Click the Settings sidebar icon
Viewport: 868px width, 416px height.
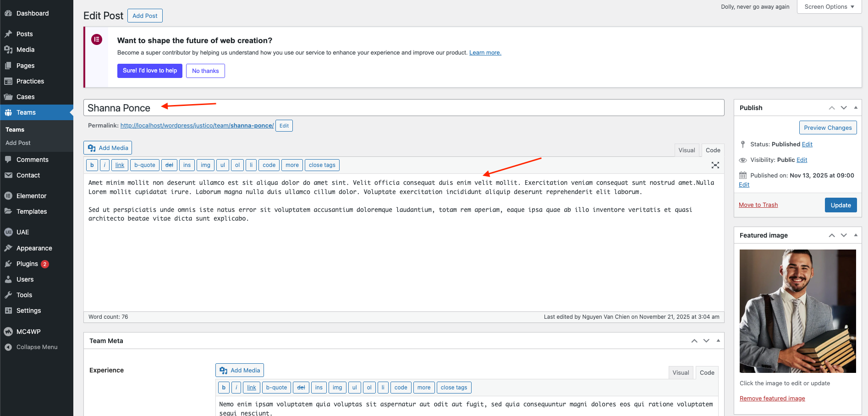8,311
